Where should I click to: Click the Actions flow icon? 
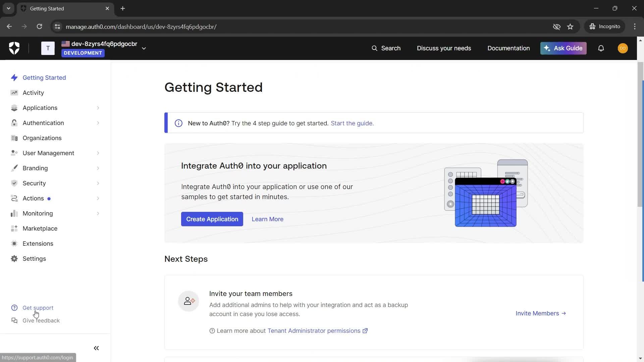(14, 198)
